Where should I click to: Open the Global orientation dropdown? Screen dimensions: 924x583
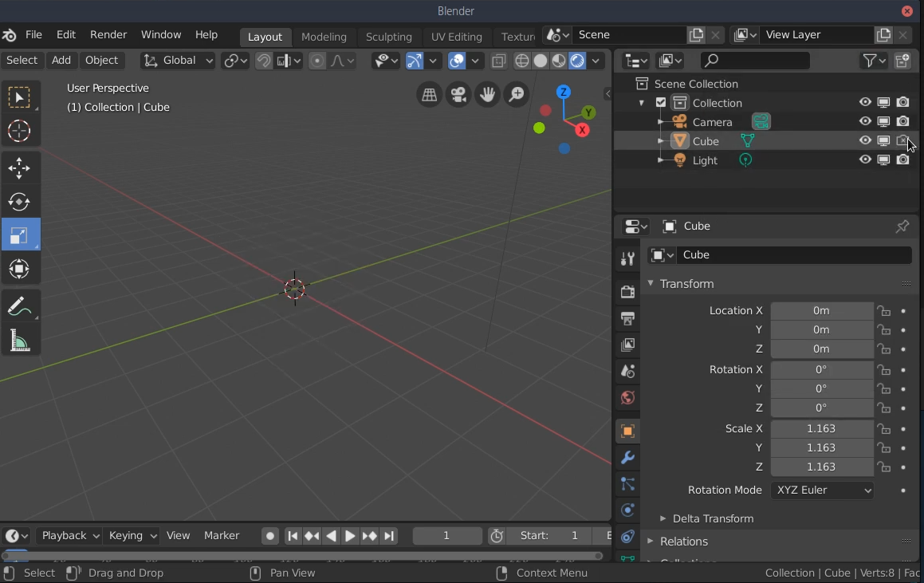(178, 60)
